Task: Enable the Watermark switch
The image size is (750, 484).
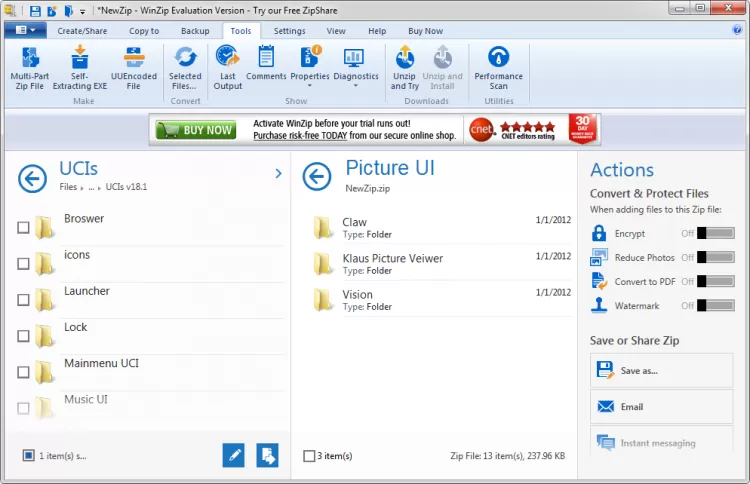Action: coord(716,305)
